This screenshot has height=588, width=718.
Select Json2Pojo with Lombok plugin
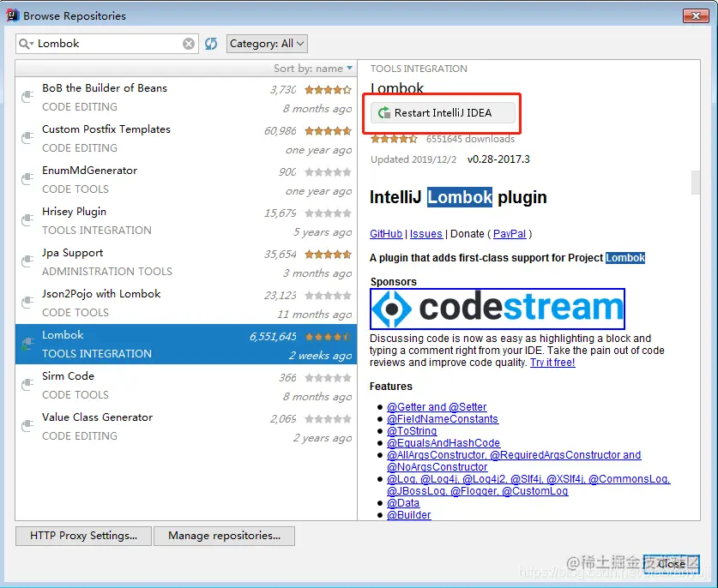186,303
